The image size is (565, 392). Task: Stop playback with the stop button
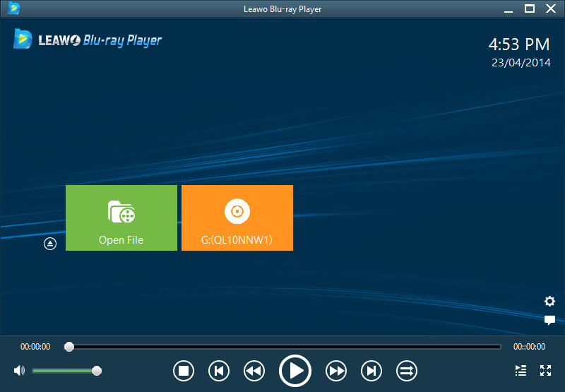[184, 370]
